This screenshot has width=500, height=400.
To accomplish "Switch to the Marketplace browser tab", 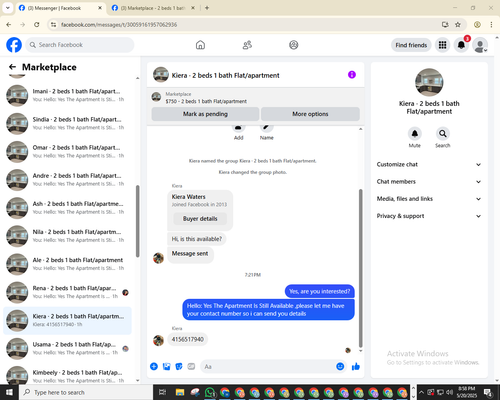I will [x=153, y=8].
